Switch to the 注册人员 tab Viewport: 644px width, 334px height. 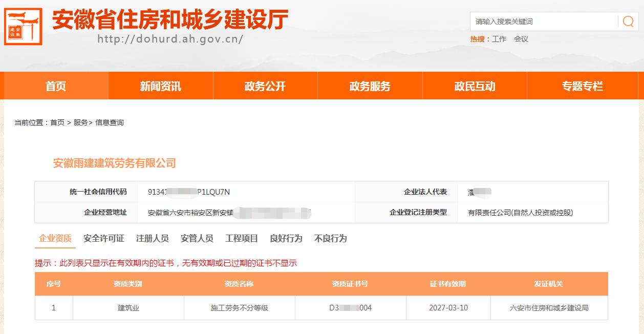[149, 238]
